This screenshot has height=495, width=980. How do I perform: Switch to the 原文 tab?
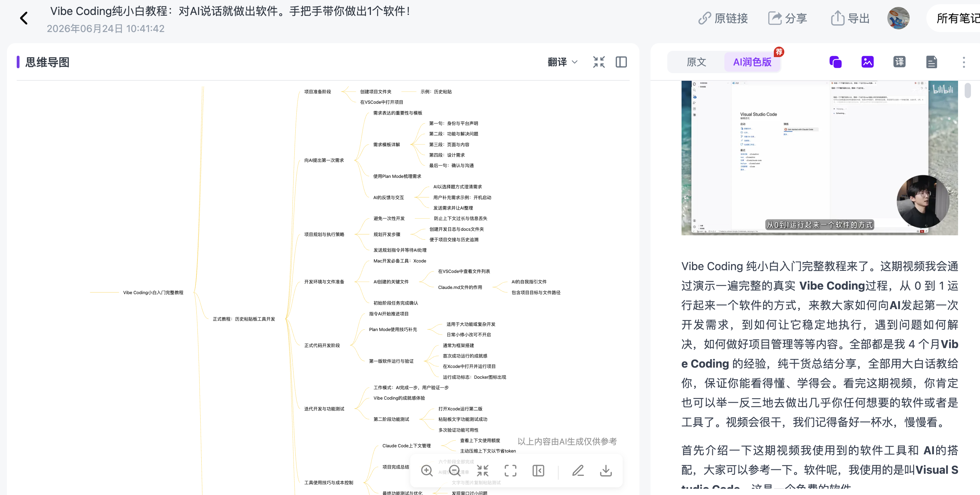[696, 62]
